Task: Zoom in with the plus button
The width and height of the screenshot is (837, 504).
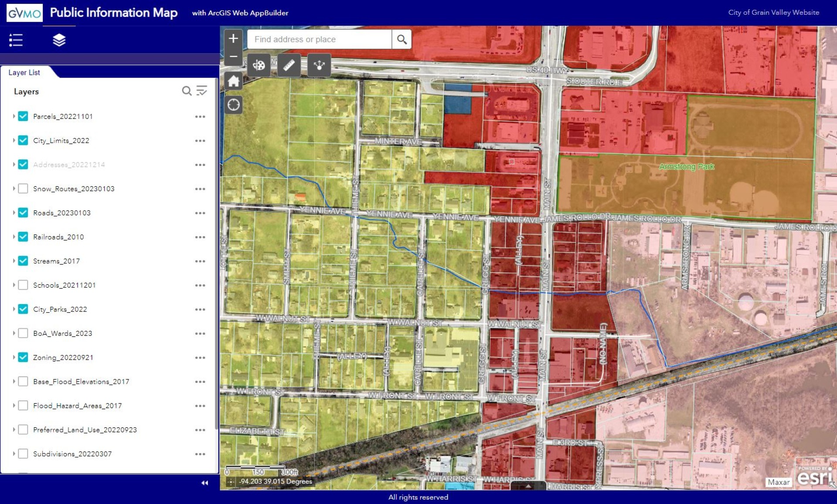Action: pyautogui.click(x=234, y=38)
